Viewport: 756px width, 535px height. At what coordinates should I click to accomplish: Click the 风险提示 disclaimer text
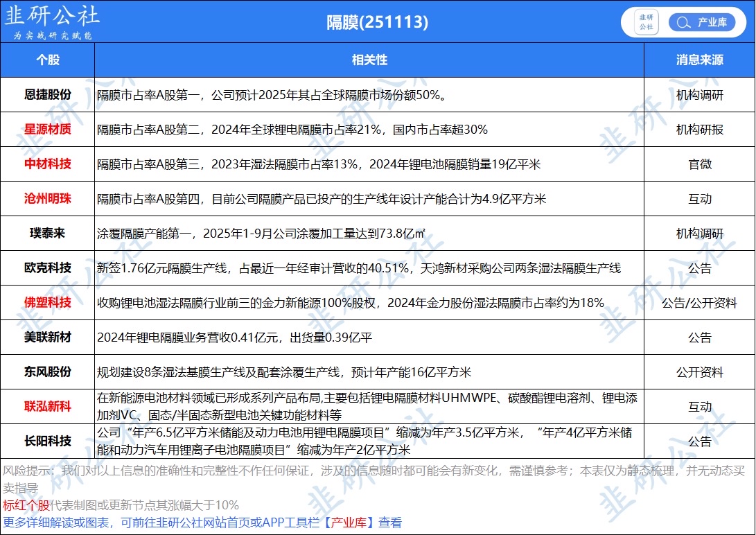[x=373, y=479]
